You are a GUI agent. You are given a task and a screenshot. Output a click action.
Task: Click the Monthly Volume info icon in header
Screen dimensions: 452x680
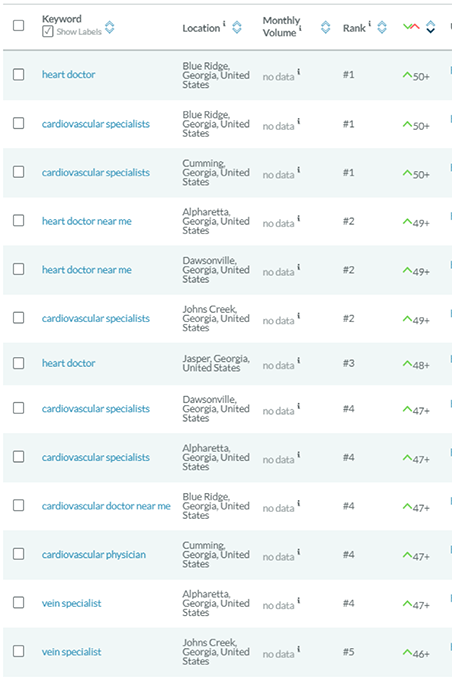300,29
